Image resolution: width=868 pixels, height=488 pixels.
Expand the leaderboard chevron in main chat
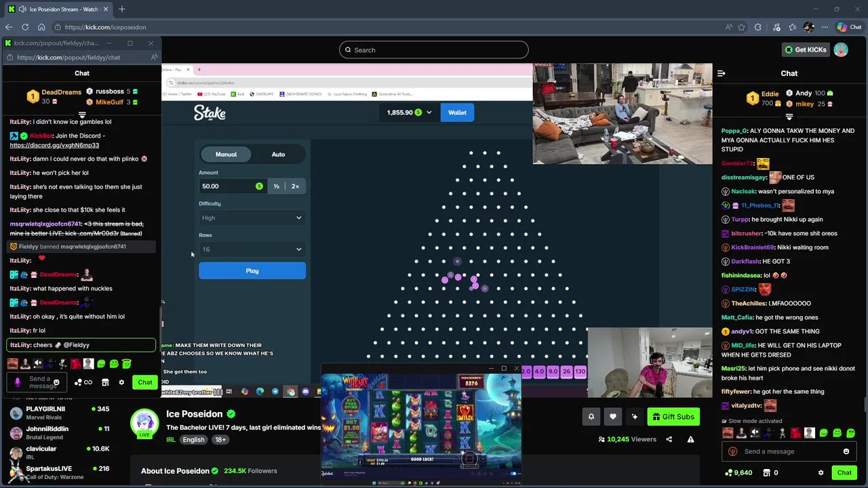coord(789,117)
